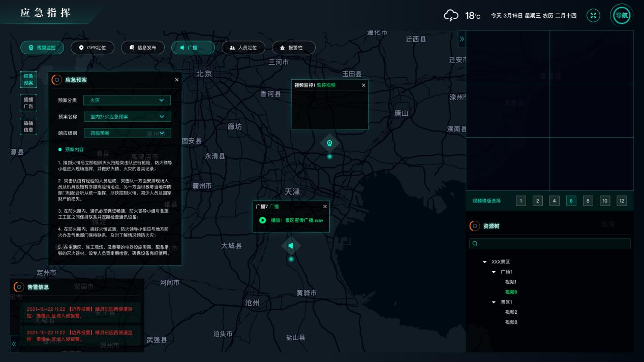Collapse the 景区1 tree node

pyautogui.click(x=494, y=302)
